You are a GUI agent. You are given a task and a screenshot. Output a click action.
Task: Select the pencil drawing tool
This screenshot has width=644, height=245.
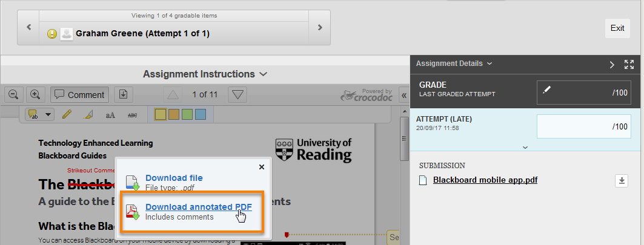(x=67, y=114)
